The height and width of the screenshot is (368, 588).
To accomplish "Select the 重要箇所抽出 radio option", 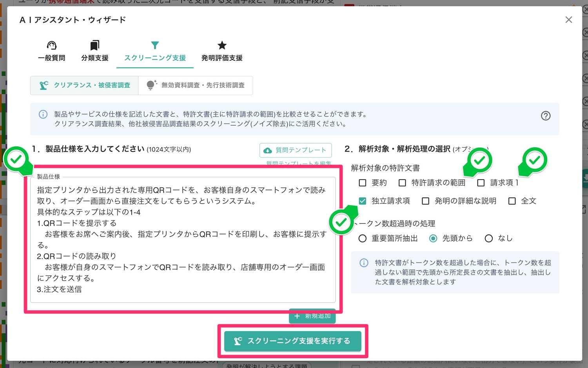I will click(363, 239).
